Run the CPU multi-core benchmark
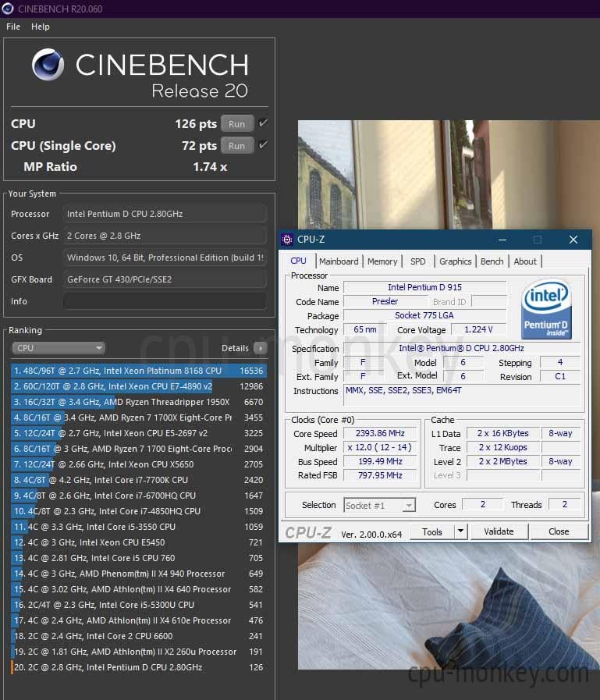This screenshot has width=600, height=700. coord(236,124)
